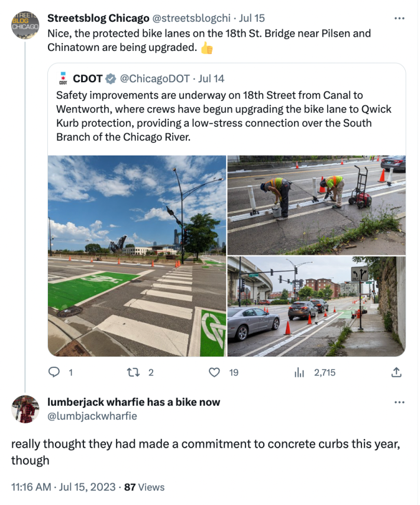Click the share upload icon
Screen dimensions: 420x505
pos(396,373)
